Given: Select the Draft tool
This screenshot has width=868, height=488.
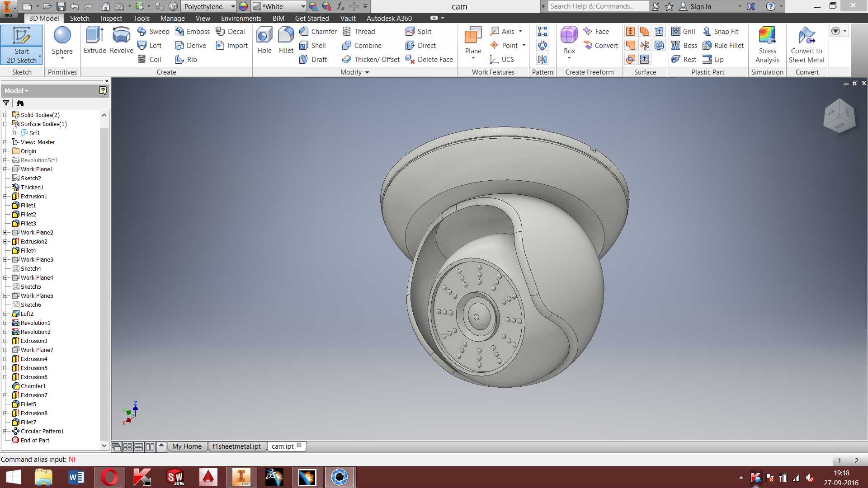Looking at the screenshot, I should pos(313,59).
